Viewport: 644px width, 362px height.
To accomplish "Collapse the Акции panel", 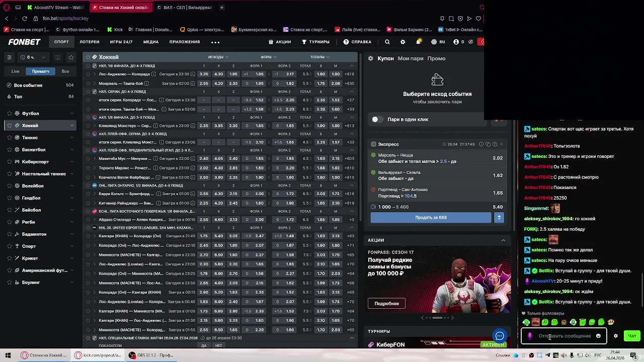I will coord(503,240).
